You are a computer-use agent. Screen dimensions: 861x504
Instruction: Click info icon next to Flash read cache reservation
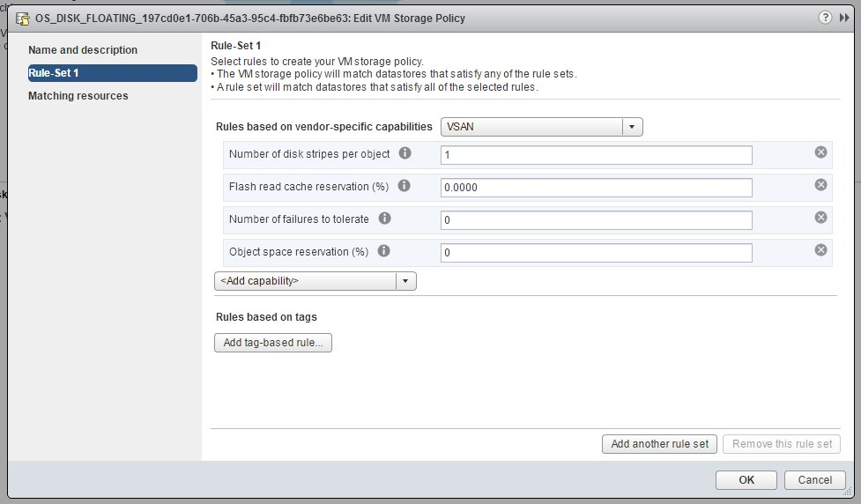pyautogui.click(x=405, y=186)
